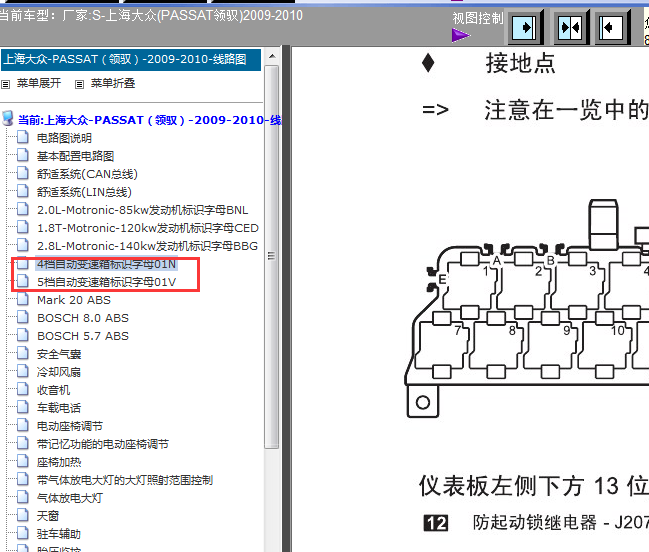
Task: Open 基本配置电路图 entry
Action: [x=75, y=156]
